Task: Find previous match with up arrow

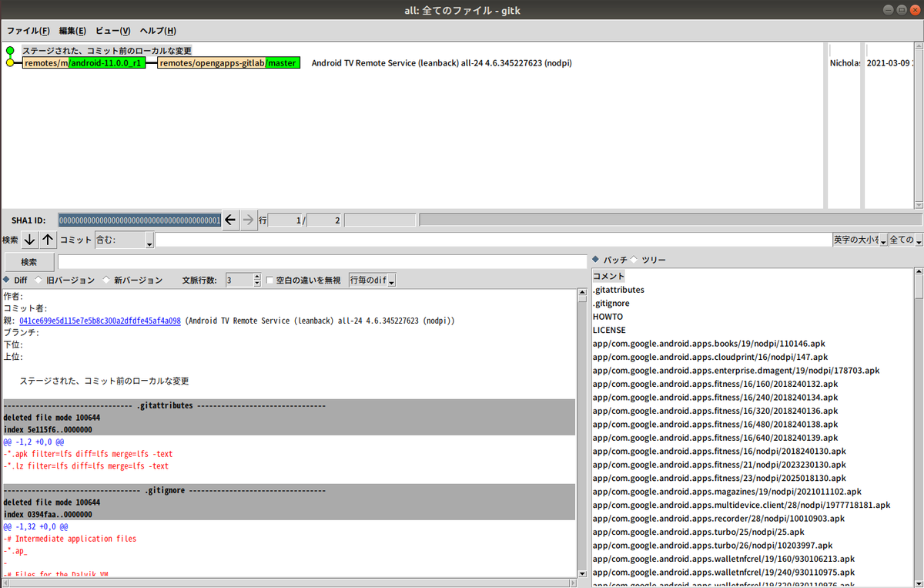Action: (x=48, y=240)
